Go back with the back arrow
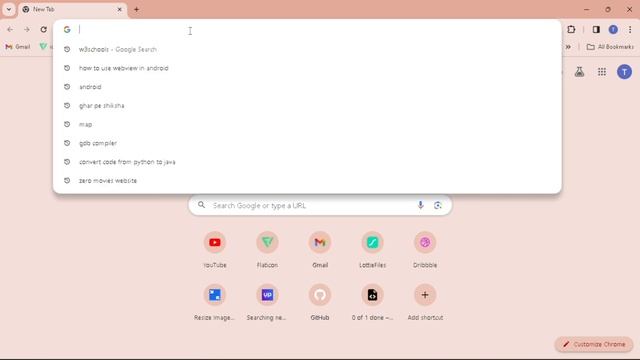The height and width of the screenshot is (360, 640). (10, 29)
